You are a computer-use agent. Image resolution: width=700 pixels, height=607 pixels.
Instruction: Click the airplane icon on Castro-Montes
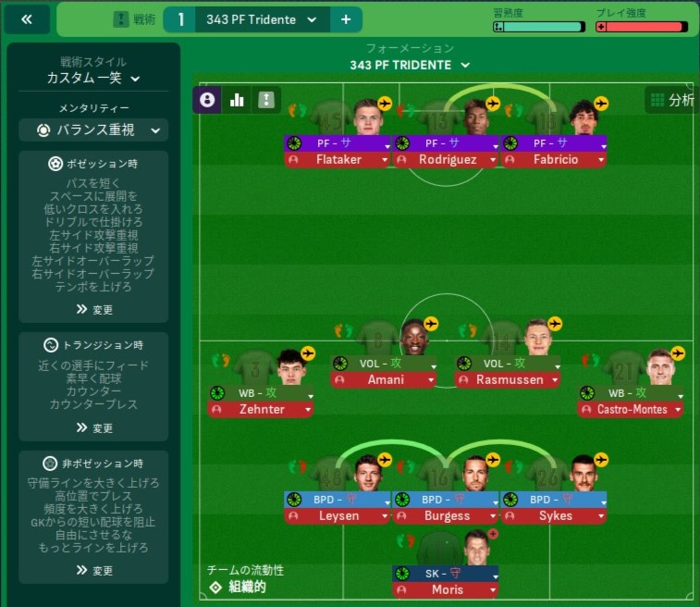(678, 353)
